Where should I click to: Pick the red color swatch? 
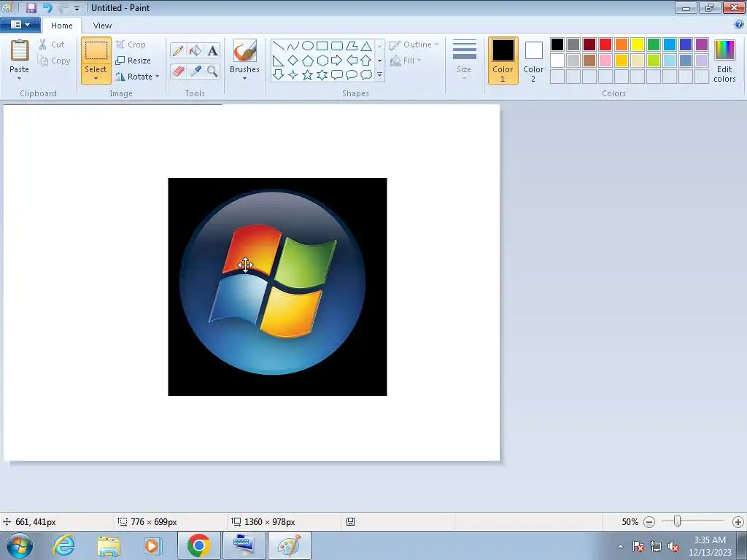click(x=605, y=44)
